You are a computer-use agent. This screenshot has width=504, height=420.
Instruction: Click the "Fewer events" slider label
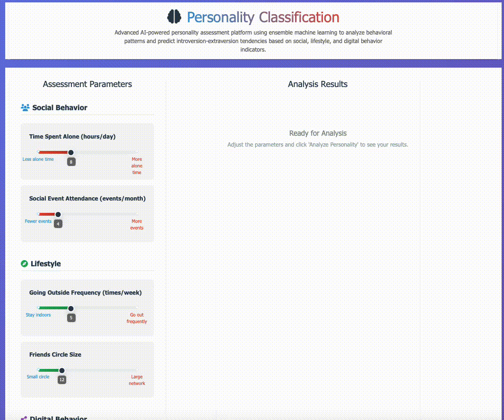38,221
